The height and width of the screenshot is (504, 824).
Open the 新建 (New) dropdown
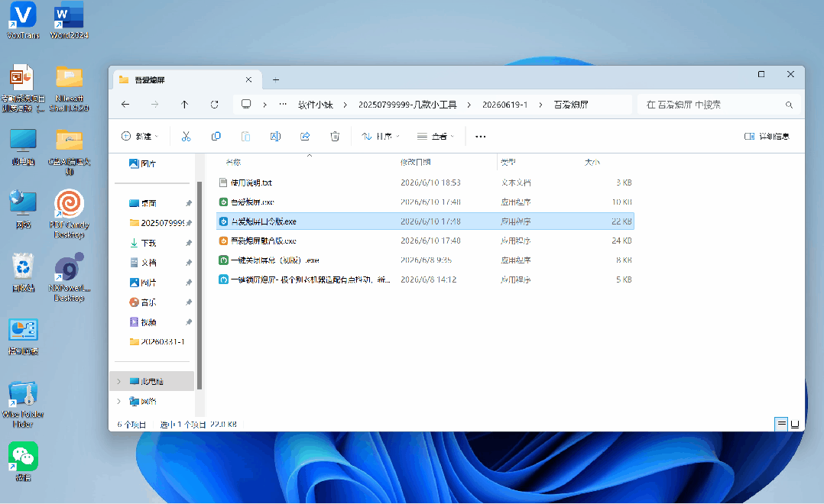coord(139,137)
